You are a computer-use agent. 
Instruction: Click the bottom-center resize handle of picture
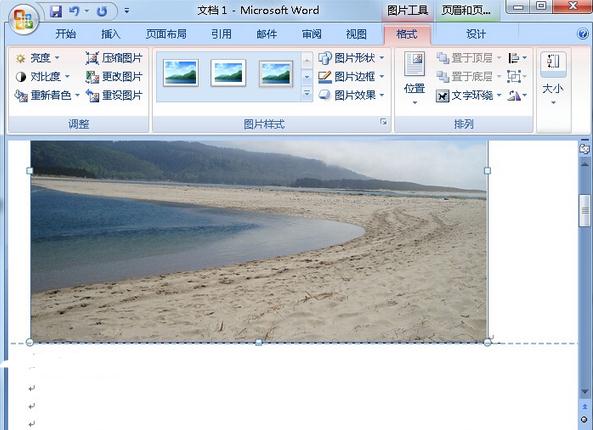(259, 342)
